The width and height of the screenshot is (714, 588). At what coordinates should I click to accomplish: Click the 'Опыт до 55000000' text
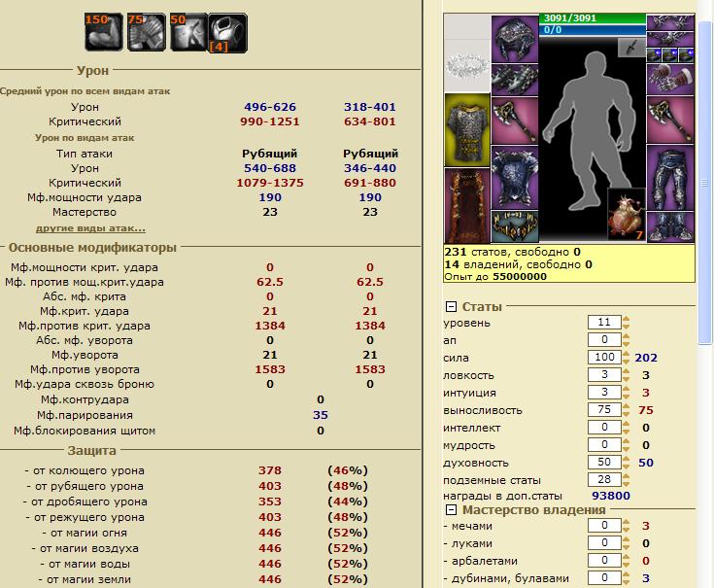click(x=495, y=276)
